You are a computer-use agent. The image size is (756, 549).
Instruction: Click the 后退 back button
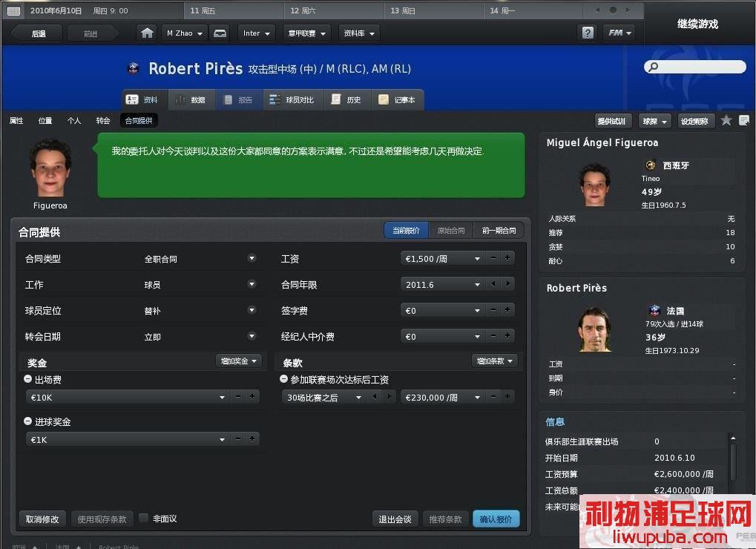[x=37, y=33]
